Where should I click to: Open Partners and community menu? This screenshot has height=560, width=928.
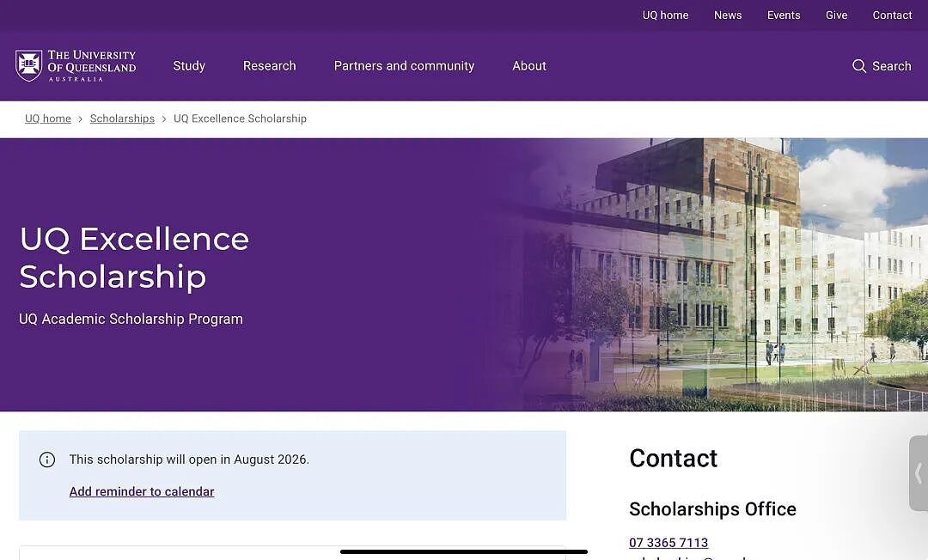(x=404, y=65)
